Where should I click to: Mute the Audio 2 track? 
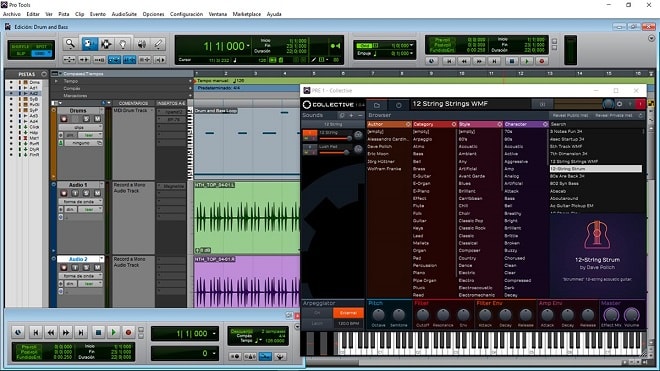click(x=97, y=267)
